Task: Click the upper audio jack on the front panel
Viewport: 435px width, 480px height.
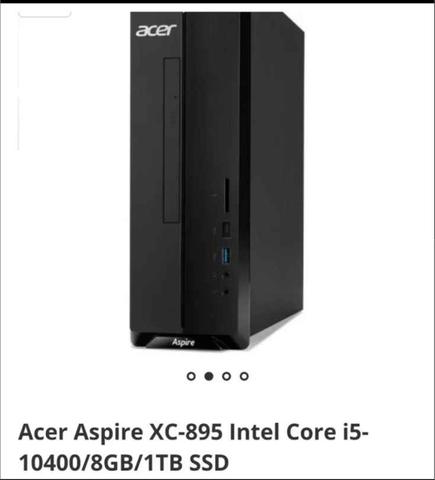Action: pos(226,275)
